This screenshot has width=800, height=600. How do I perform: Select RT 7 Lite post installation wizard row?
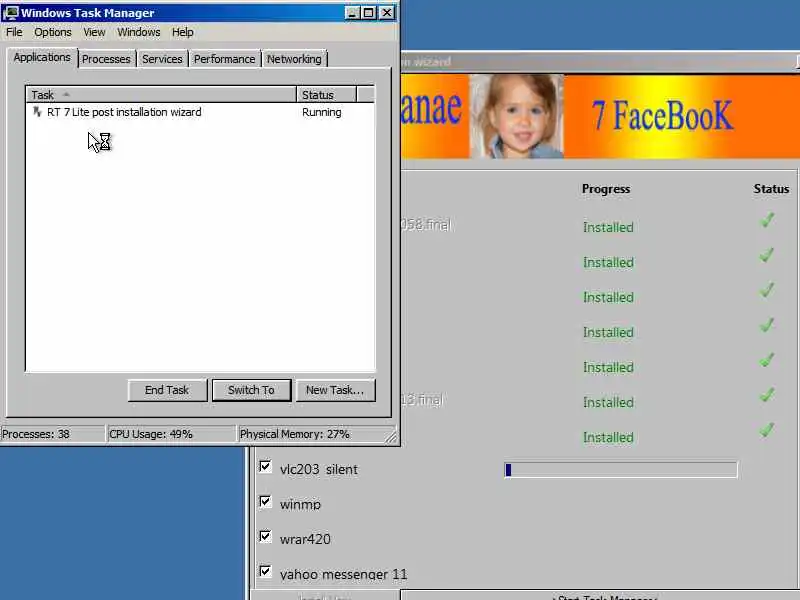[x=200, y=112]
